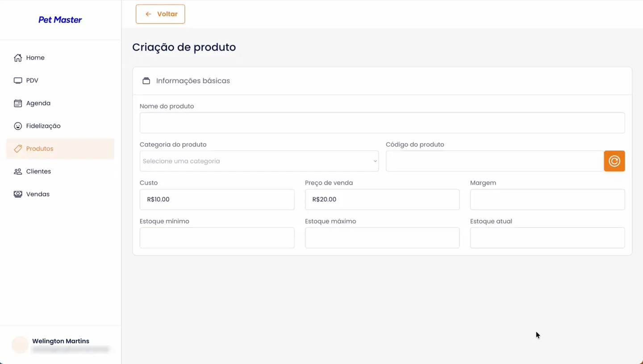Click the Home house icon in sidebar

coord(18,58)
